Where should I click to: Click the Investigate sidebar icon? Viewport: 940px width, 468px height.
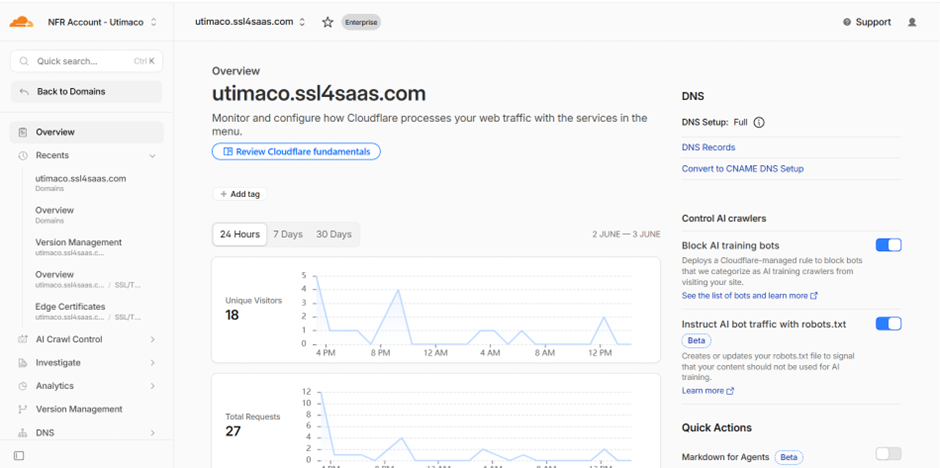[x=23, y=363]
